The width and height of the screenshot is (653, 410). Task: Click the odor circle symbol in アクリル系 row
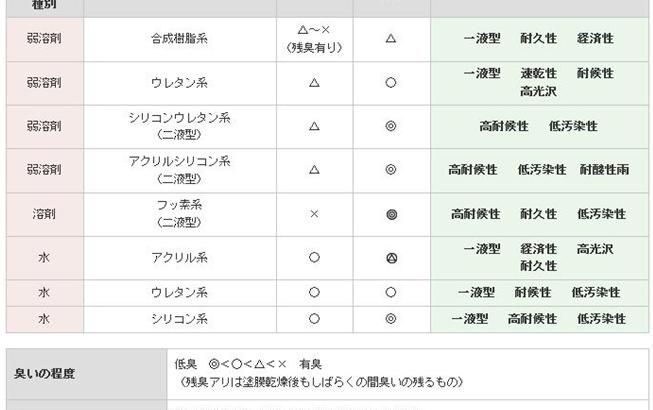(x=314, y=258)
